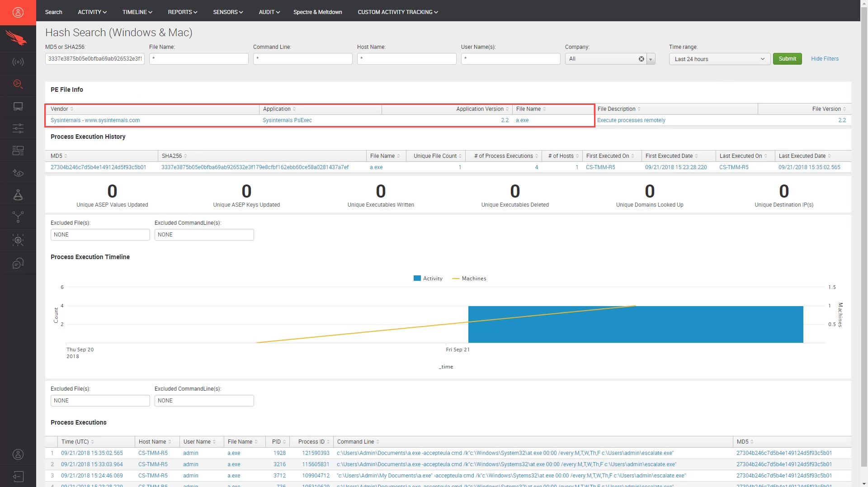Open the Intelligence eye sidebar icon
The height and width of the screenshot is (487, 868).
18,173
